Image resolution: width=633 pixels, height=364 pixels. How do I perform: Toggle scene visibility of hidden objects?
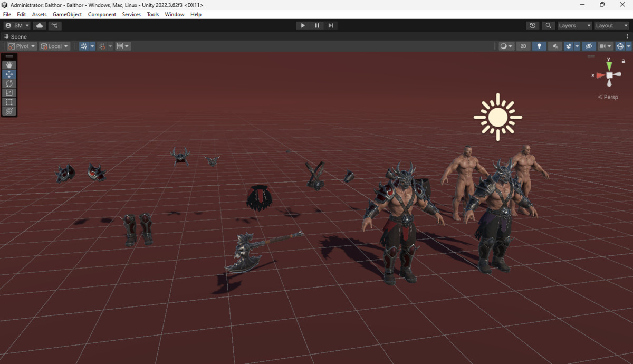[589, 46]
